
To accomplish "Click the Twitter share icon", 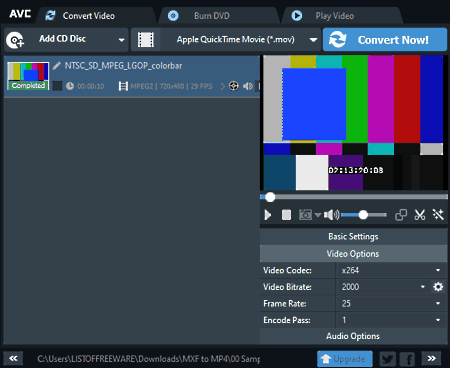I will tap(388, 359).
